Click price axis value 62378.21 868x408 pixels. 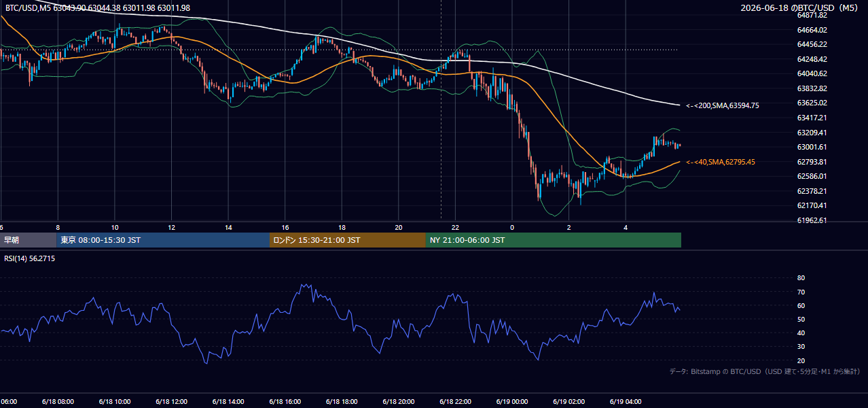pyautogui.click(x=812, y=191)
